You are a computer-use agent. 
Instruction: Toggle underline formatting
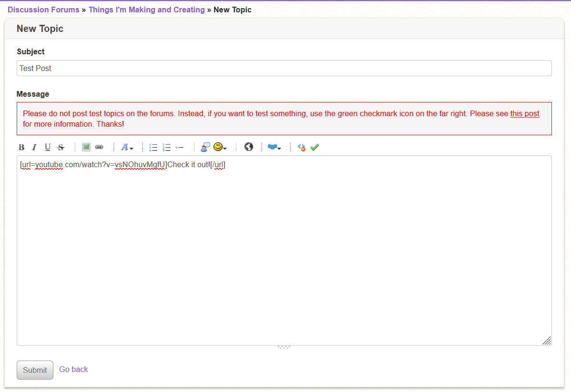(47, 147)
